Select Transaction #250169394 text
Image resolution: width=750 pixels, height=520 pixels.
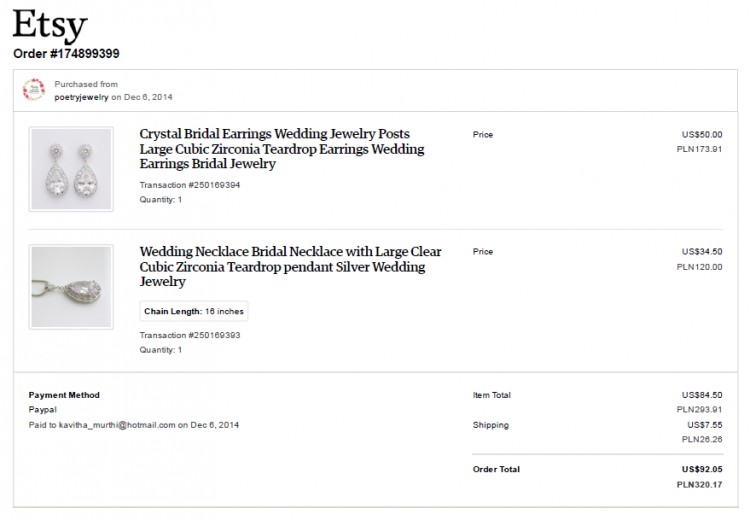pyautogui.click(x=190, y=185)
